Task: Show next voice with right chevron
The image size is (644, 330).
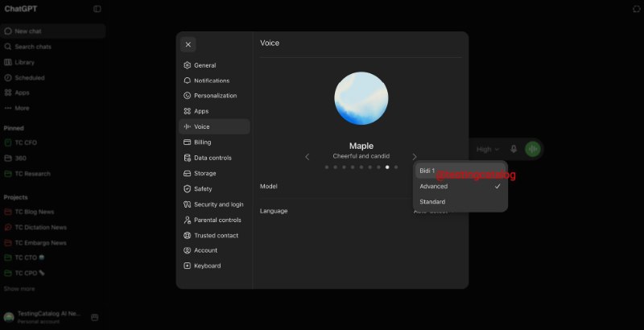Action: coord(414,157)
